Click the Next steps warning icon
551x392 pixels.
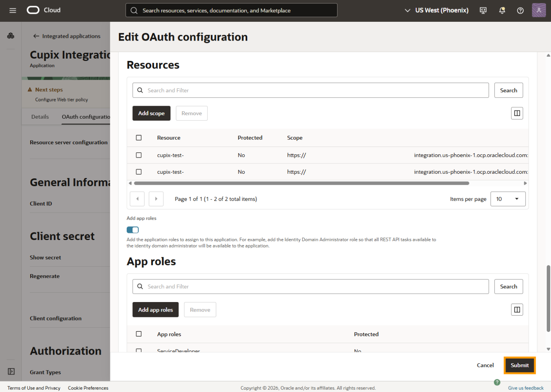click(30, 90)
